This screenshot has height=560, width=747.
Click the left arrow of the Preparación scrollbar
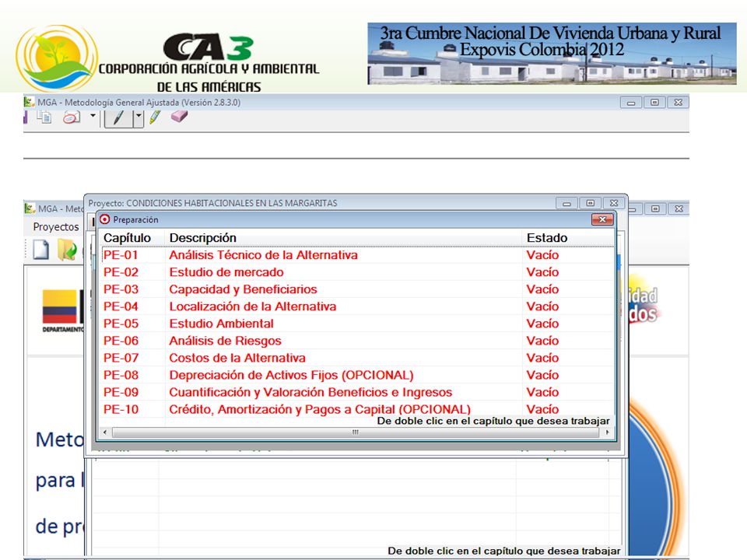[x=105, y=432]
